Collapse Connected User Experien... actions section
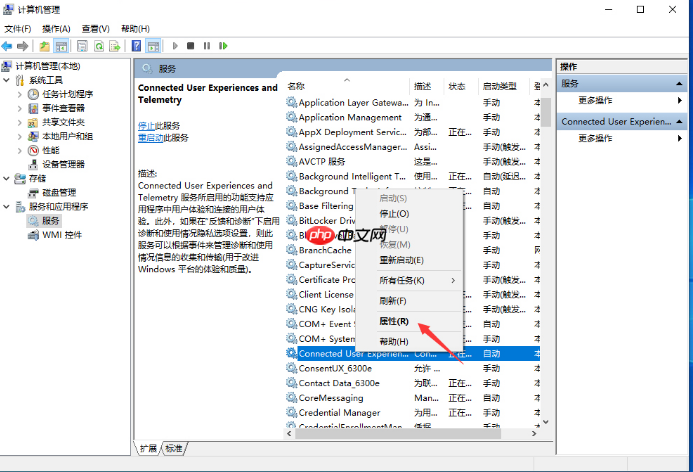 click(679, 122)
